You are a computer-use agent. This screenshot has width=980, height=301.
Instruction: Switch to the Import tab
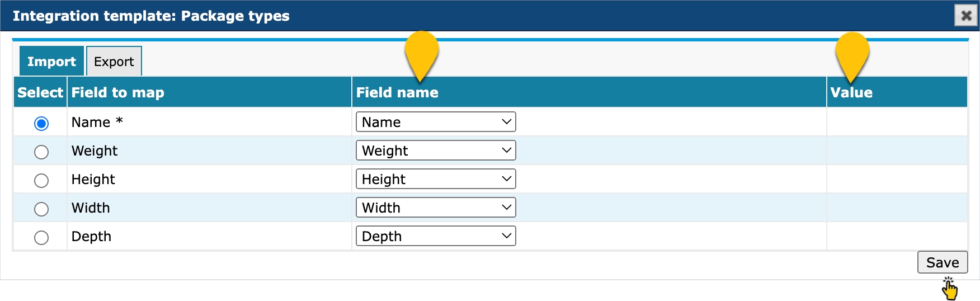click(x=51, y=62)
